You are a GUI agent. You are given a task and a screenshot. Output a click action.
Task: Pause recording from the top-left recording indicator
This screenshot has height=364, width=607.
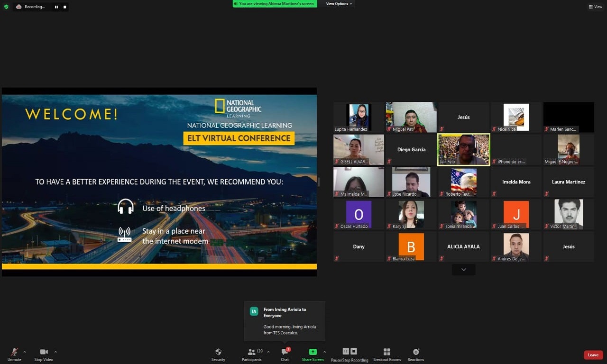pyautogui.click(x=56, y=7)
